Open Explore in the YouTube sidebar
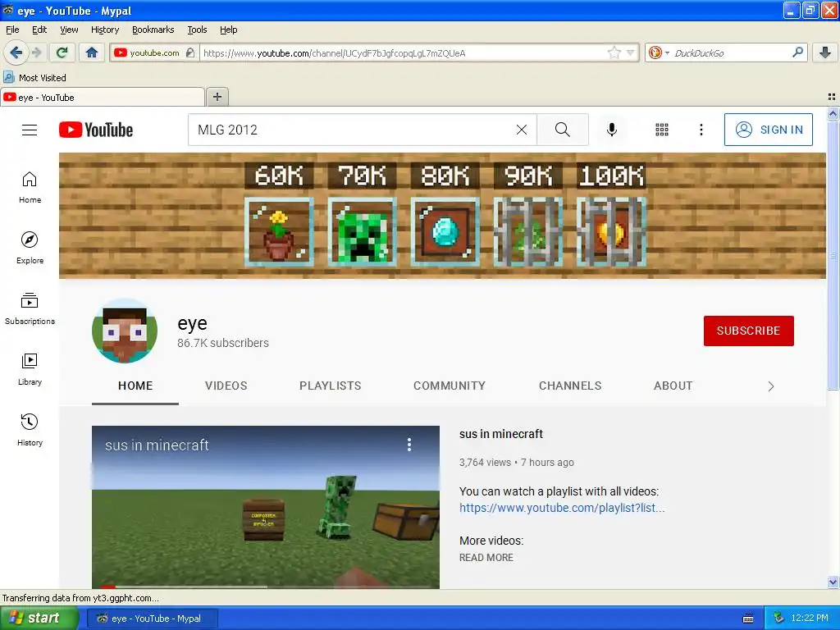 coord(30,248)
